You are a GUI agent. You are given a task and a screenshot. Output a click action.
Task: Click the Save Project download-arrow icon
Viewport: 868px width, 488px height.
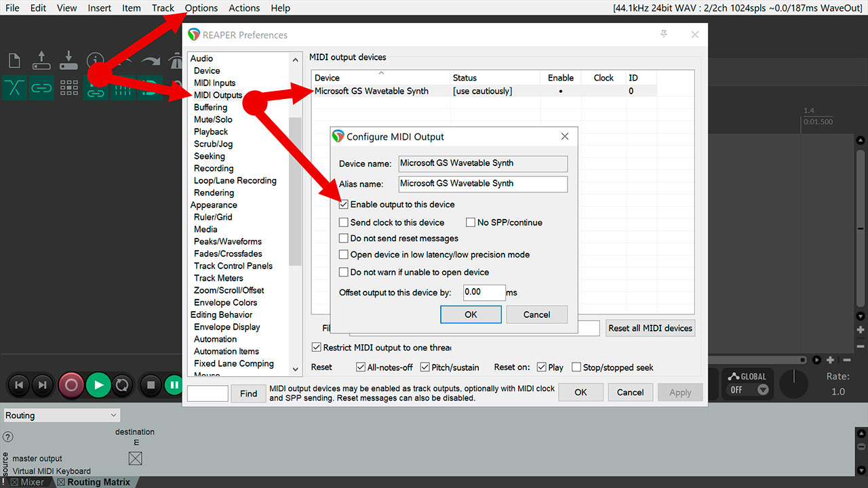coord(68,60)
